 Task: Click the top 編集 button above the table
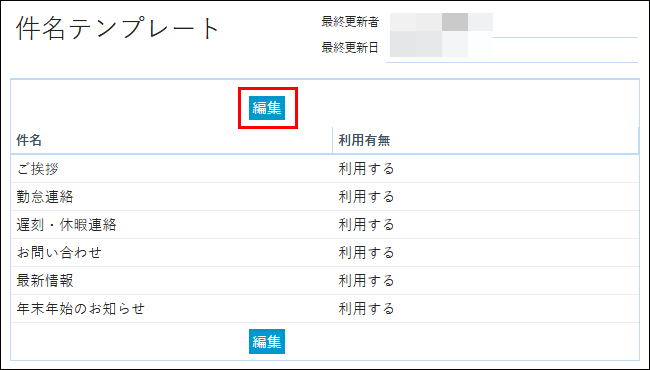(267, 108)
